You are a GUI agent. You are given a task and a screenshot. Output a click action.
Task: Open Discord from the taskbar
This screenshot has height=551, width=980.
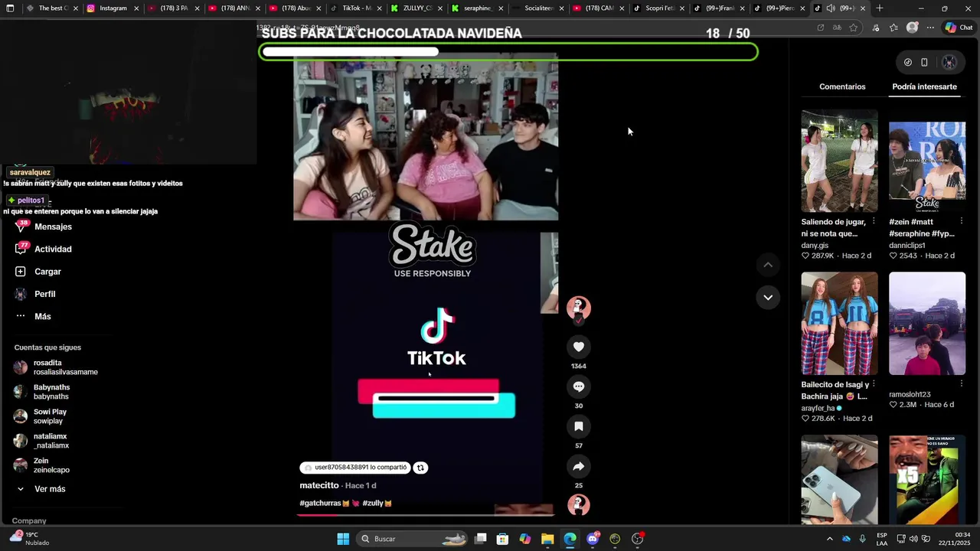(593, 539)
